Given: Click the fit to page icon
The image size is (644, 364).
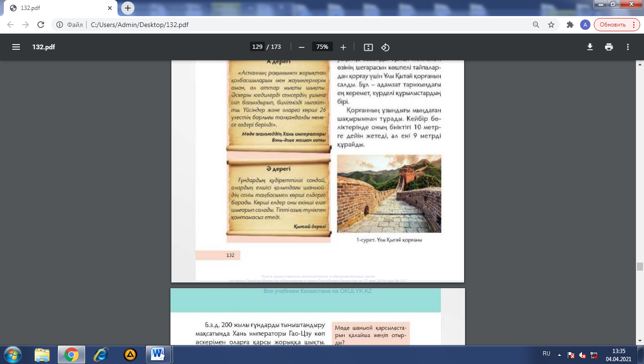Looking at the screenshot, I should 368,47.
